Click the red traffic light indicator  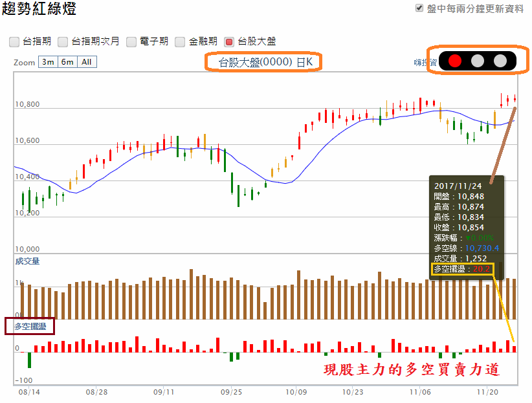pyautogui.click(x=454, y=61)
